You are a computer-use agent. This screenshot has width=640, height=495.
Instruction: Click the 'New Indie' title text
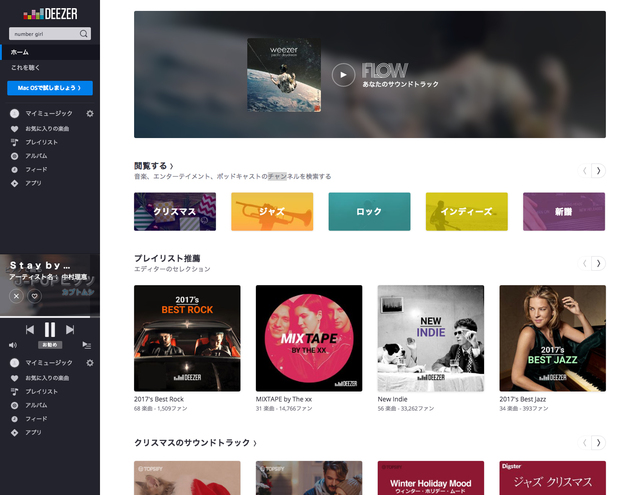(392, 399)
